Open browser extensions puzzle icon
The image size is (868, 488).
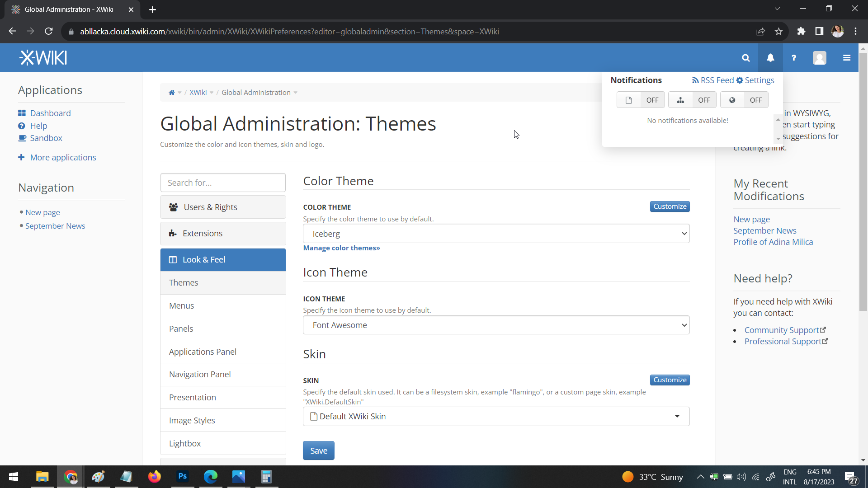(x=801, y=31)
